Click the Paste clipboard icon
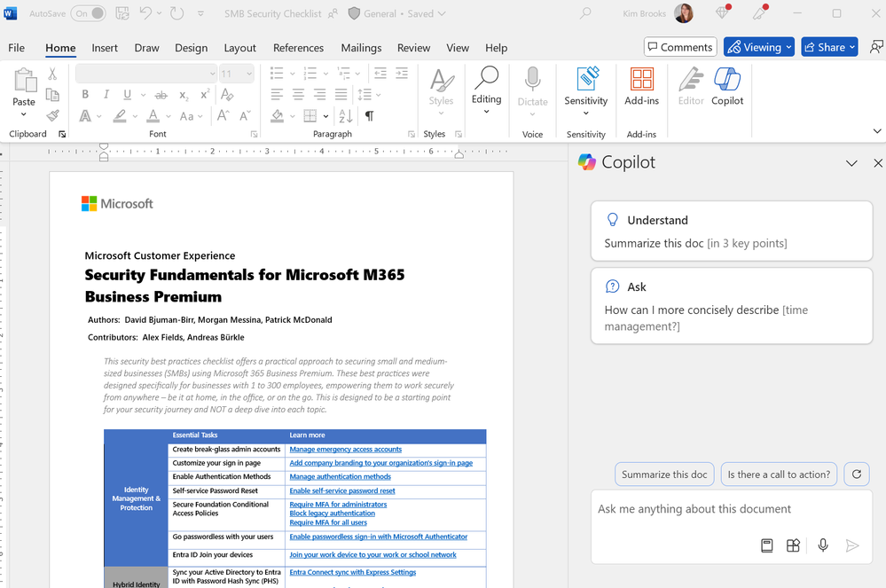This screenshot has width=886, height=588. [24, 80]
